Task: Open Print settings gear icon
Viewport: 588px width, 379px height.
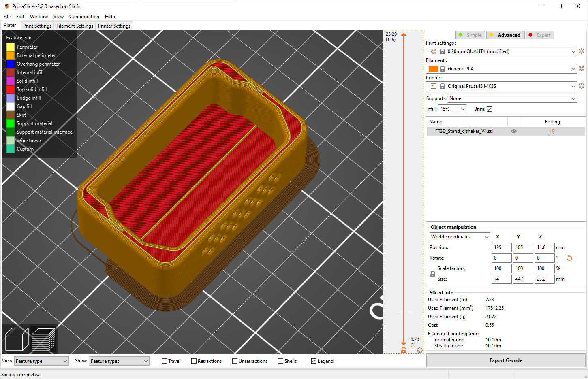Action: 582,51
